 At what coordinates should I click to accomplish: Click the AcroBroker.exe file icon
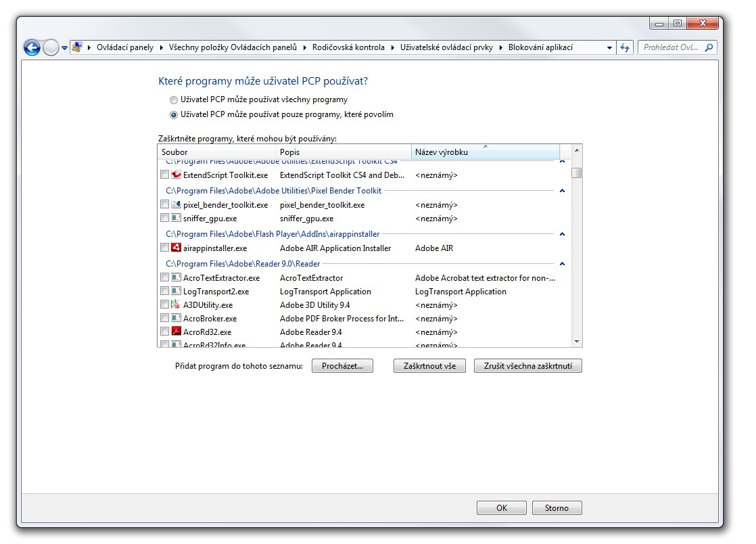[x=176, y=318]
